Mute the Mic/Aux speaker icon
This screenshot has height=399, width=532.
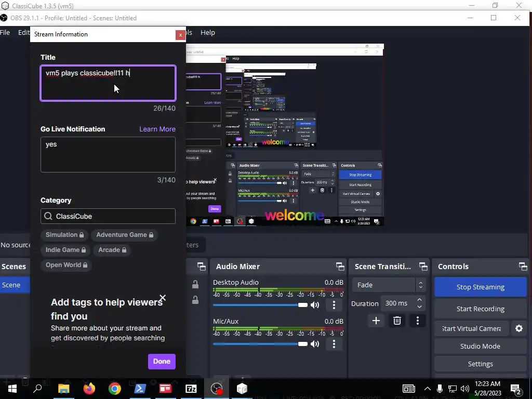point(315,344)
